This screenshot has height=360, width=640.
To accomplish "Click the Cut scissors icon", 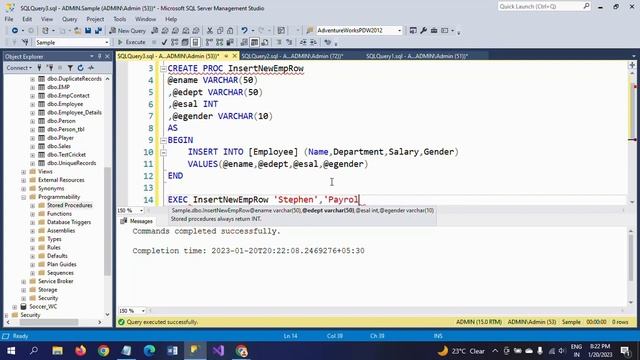I will pyautogui.click(x=210, y=31).
